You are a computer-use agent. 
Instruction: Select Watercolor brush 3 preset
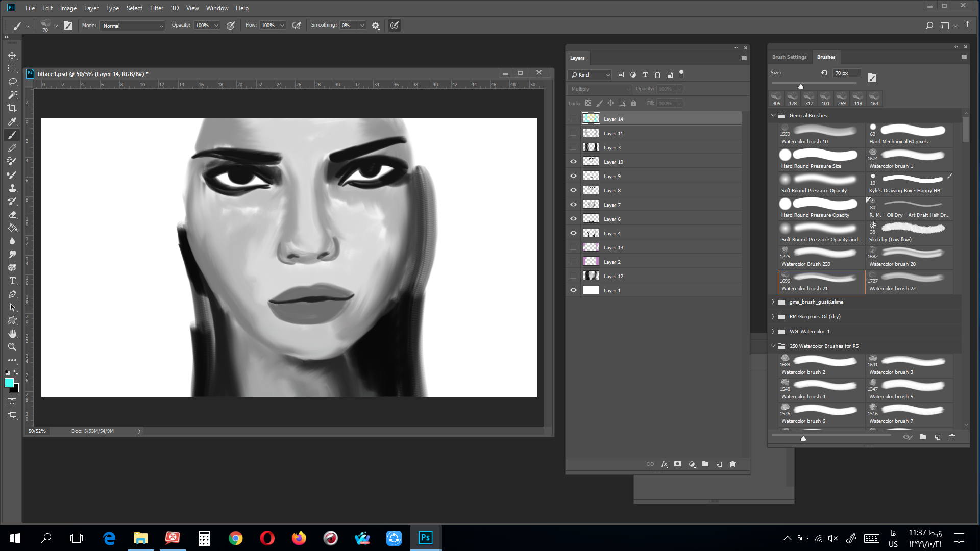(909, 365)
